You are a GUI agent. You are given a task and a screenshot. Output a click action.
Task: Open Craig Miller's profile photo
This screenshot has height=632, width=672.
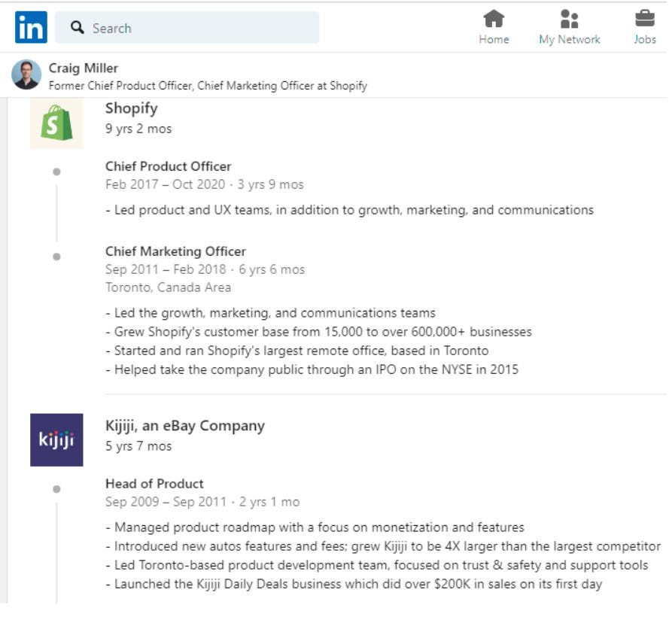click(x=26, y=74)
